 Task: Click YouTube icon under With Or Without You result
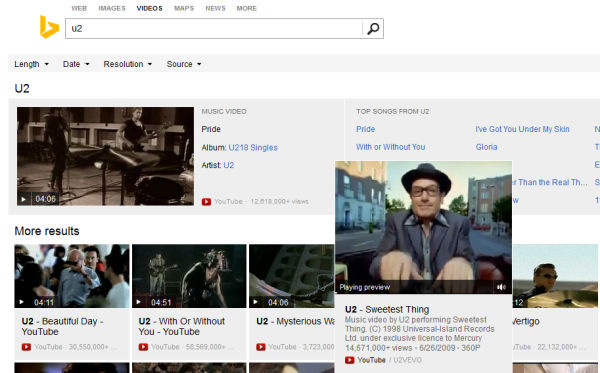click(x=143, y=347)
